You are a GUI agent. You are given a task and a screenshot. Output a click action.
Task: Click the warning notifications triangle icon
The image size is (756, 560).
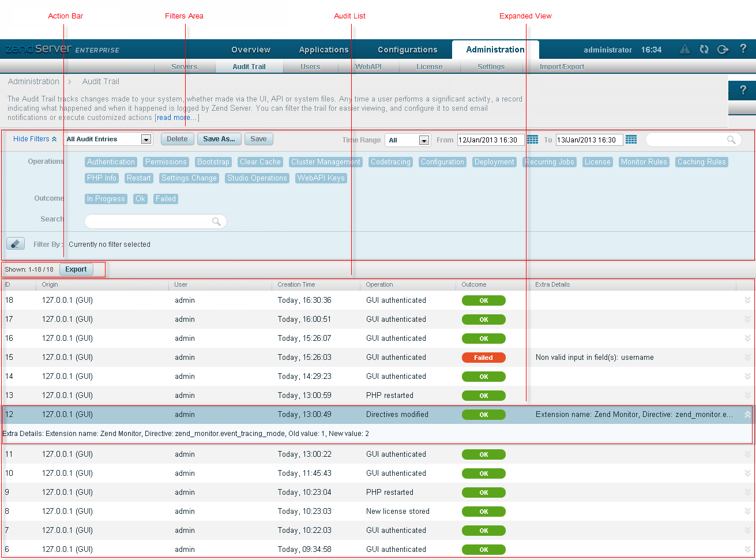[684, 50]
